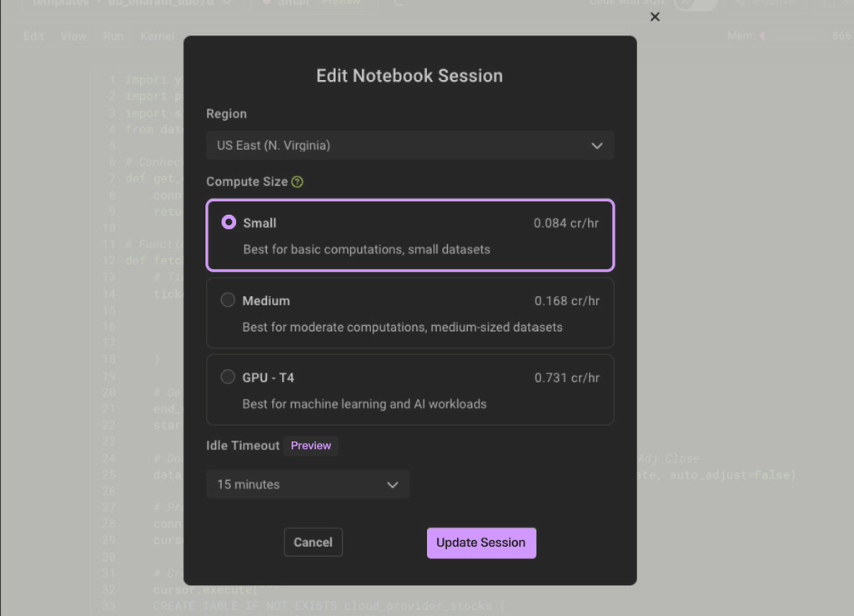Viewport: 854px width, 616px height.
Task: Click the Cancel button
Action: (x=313, y=542)
